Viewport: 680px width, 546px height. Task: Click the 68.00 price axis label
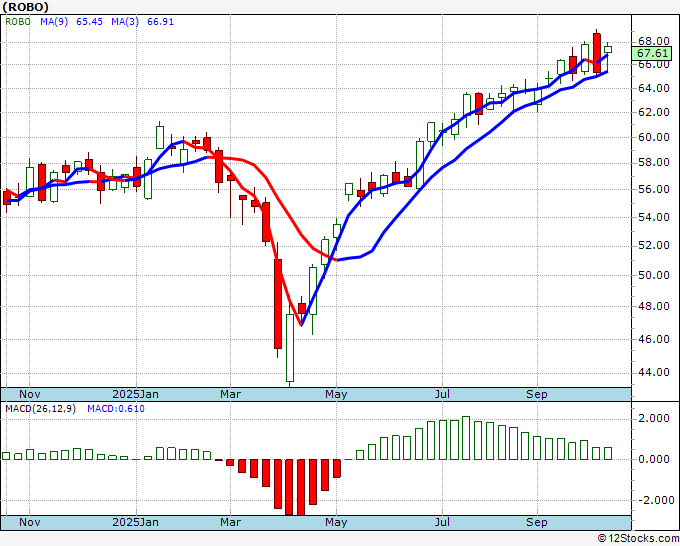click(654, 41)
